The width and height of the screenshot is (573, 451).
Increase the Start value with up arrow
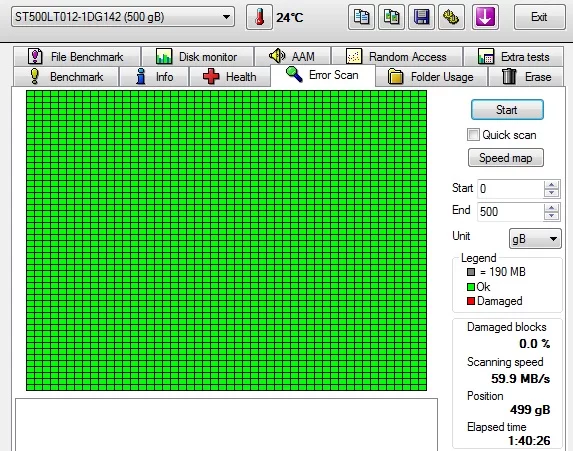click(x=551, y=185)
